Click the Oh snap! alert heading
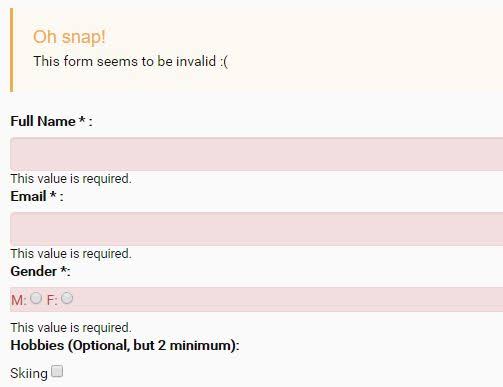This screenshot has width=503, height=387. (x=69, y=37)
